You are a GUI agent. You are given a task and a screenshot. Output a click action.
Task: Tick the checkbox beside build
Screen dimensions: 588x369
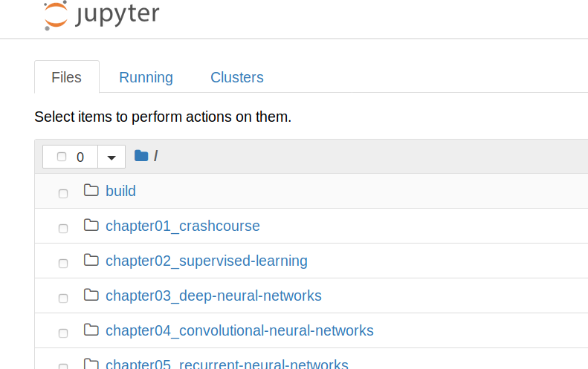63,194
